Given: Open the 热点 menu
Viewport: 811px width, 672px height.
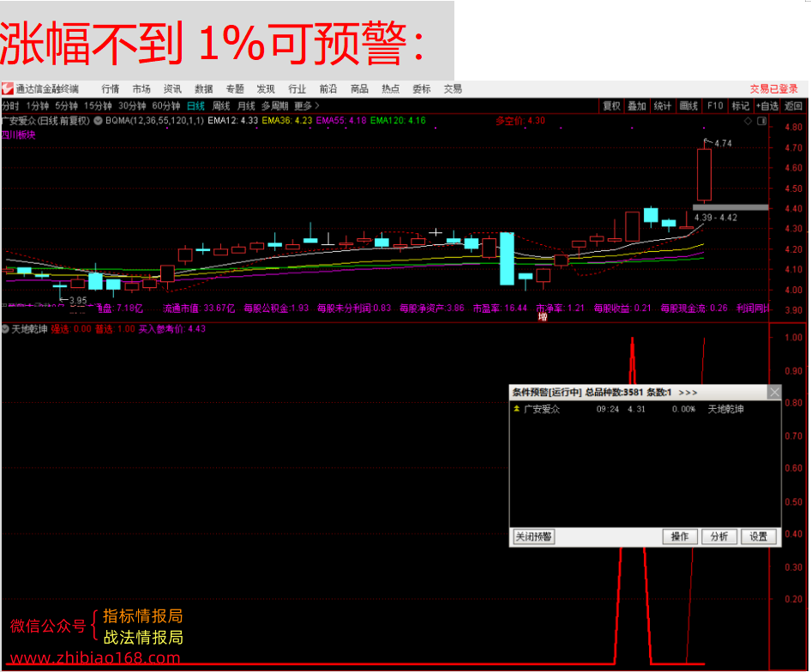Looking at the screenshot, I should 391,89.
